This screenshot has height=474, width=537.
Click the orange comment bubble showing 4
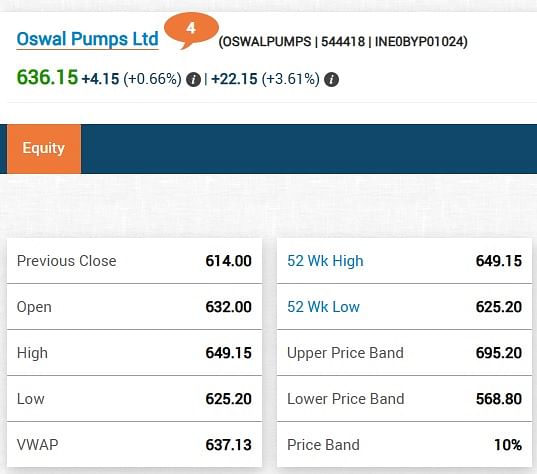(191, 30)
